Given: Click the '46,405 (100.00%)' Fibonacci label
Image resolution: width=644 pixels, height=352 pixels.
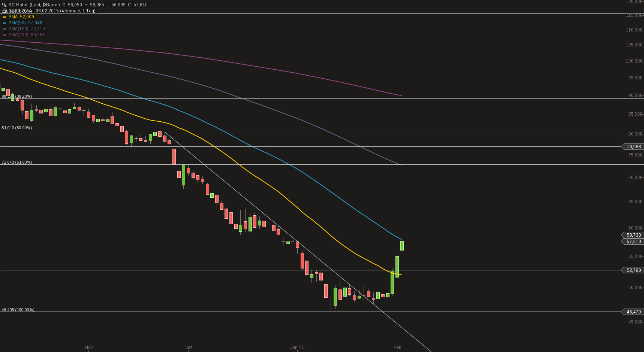Looking at the screenshot, I should 18,310.
